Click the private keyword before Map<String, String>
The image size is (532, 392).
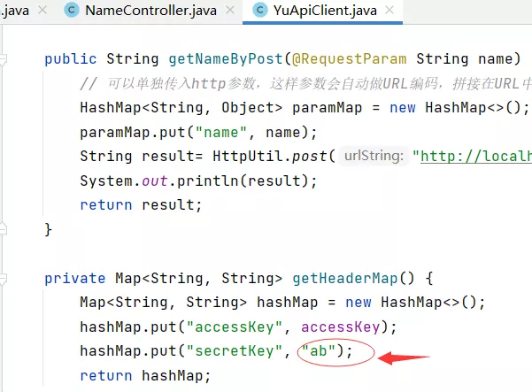pyautogui.click(x=75, y=279)
